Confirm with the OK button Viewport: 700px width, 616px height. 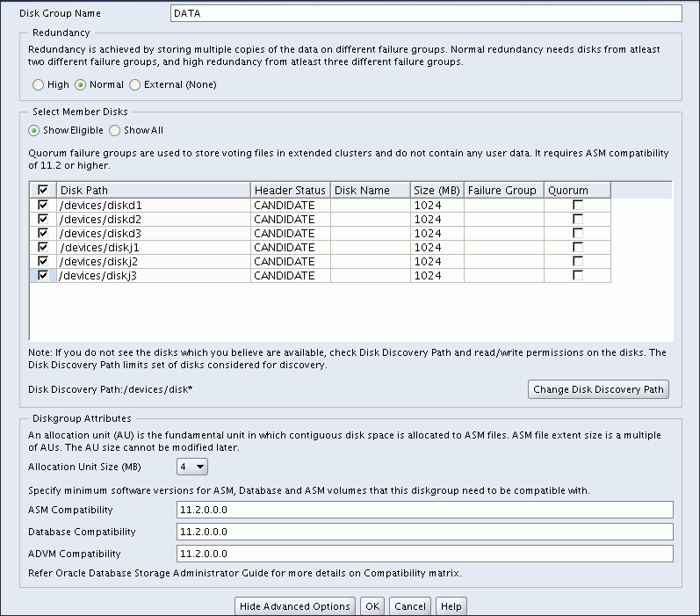tap(372, 606)
